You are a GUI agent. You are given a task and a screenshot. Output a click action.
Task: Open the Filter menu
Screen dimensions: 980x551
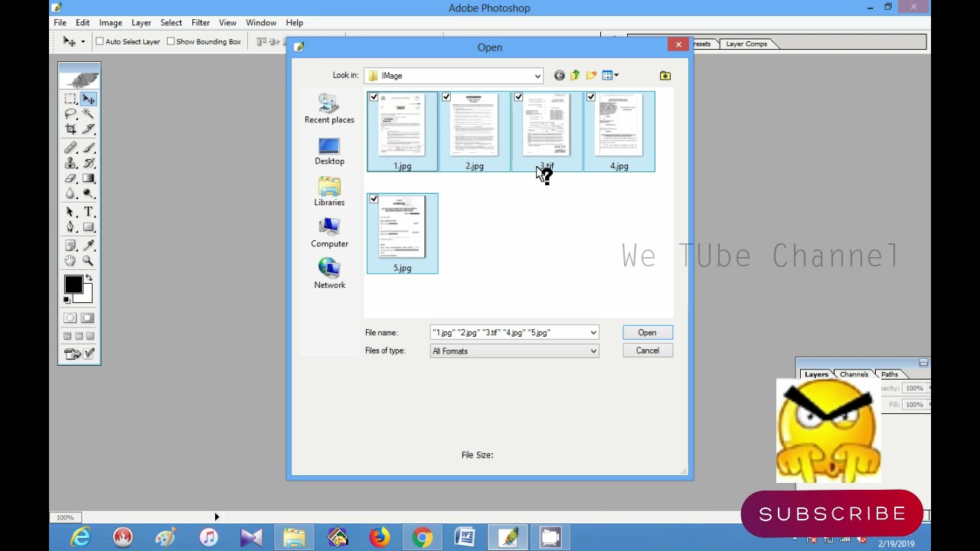pos(201,23)
